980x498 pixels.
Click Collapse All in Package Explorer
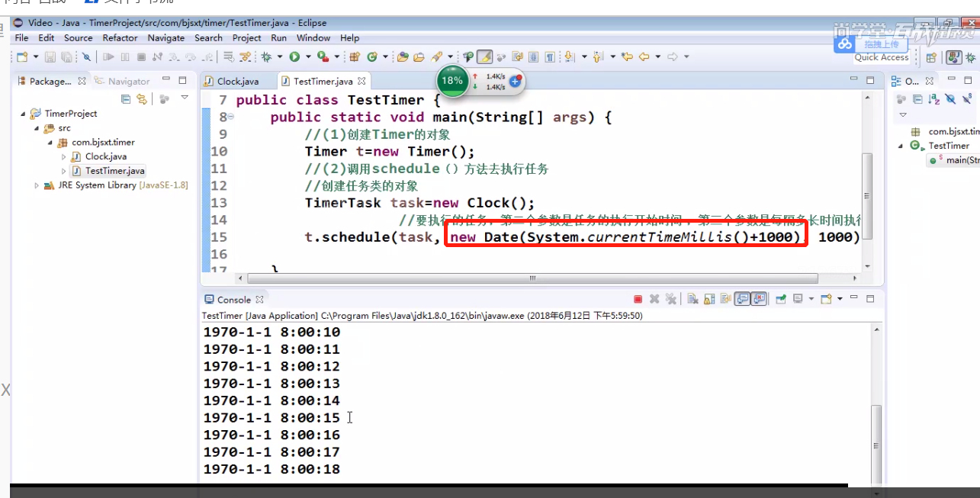(127, 99)
